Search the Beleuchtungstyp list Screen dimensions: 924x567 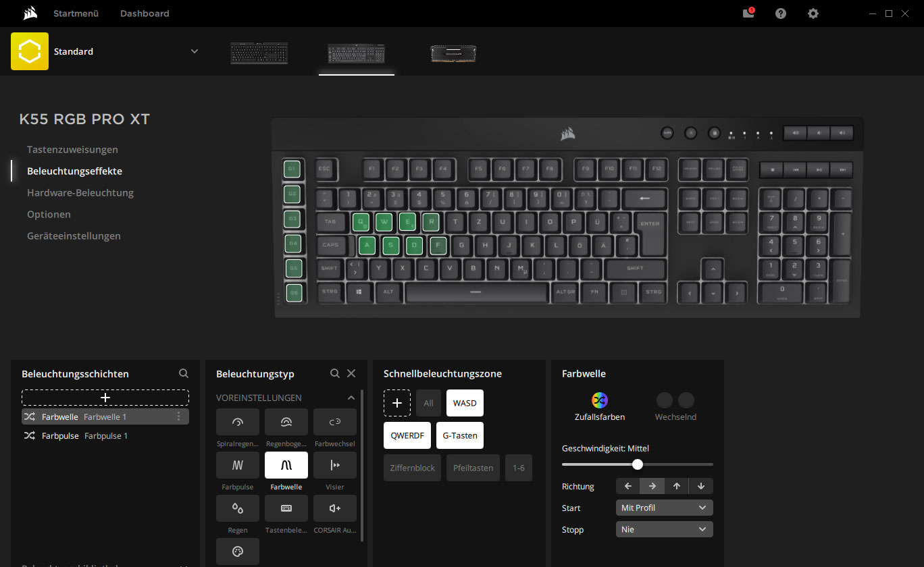[335, 373]
